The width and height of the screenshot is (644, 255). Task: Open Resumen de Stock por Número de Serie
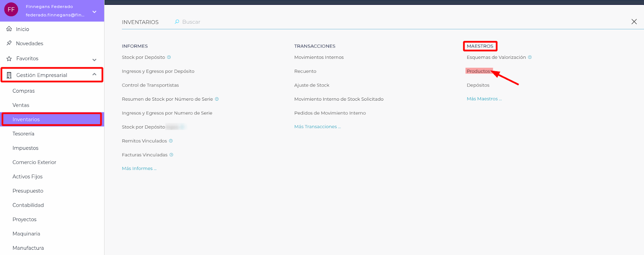pos(167,99)
